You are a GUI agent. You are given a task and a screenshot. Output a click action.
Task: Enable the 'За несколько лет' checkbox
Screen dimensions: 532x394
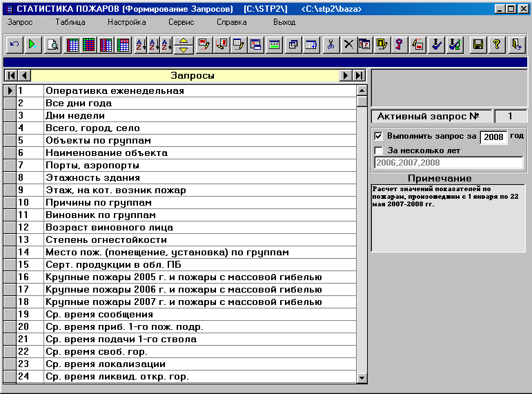[x=378, y=150]
